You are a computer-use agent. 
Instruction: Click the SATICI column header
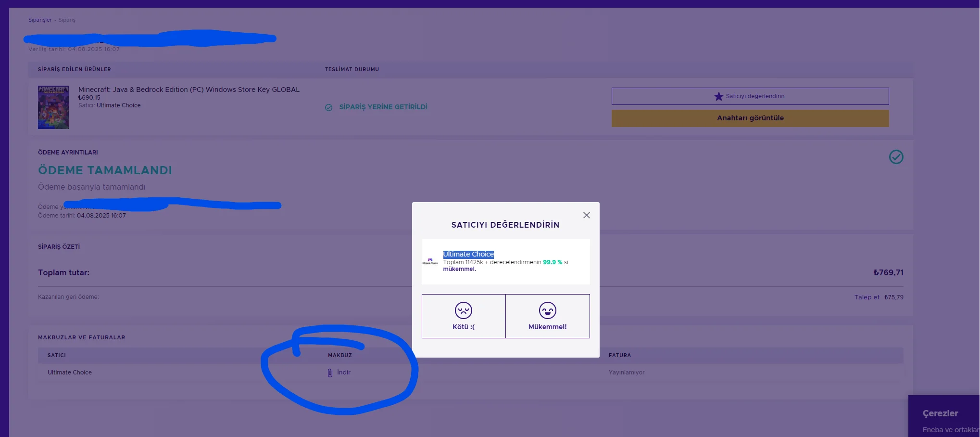[57, 355]
